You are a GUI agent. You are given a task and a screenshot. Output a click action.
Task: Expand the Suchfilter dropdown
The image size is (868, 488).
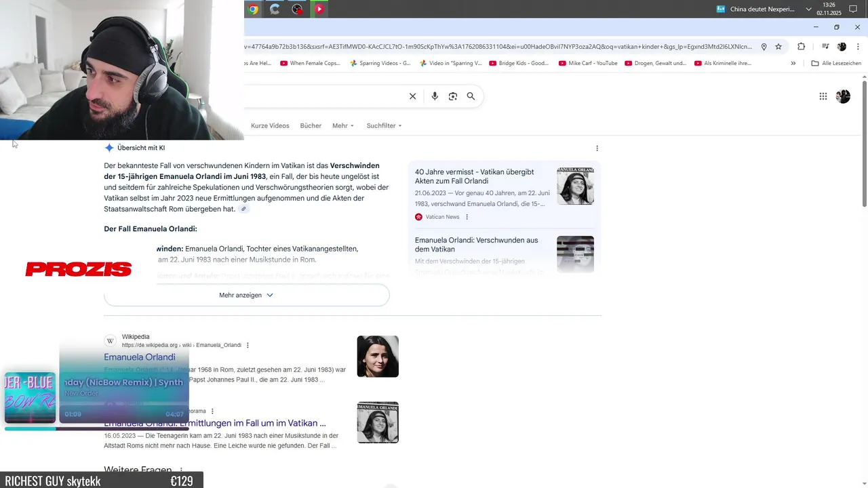[x=384, y=125]
